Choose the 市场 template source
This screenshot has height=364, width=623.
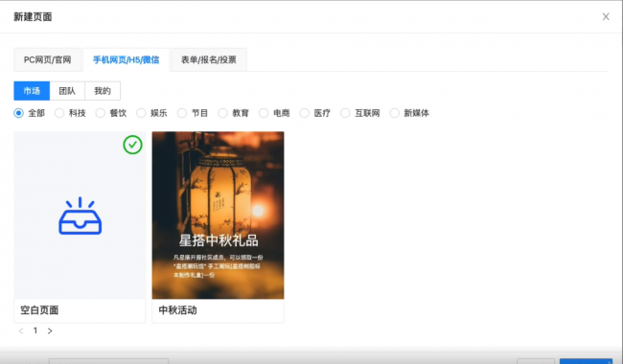coord(32,91)
